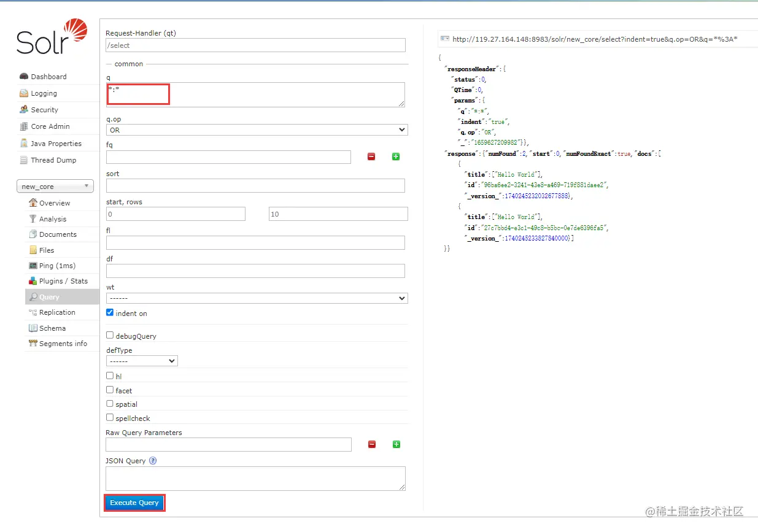Screen dimensions: 758x532
Task: Open the wt format dropdown
Action: [x=257, y=298]
